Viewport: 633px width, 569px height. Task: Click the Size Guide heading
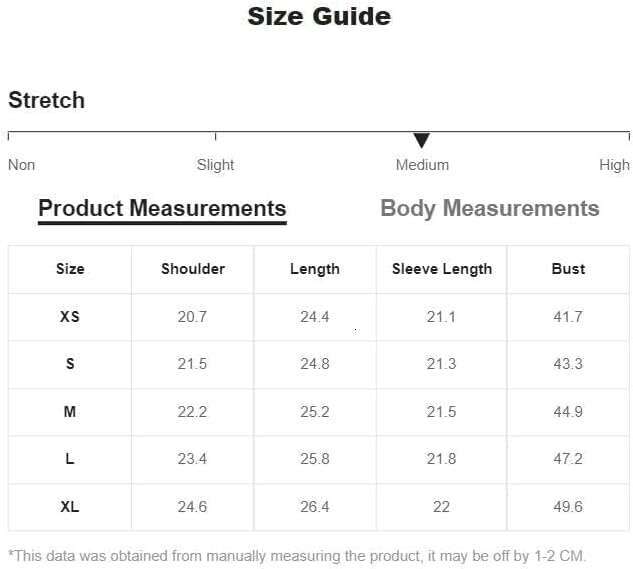point(319,17)
